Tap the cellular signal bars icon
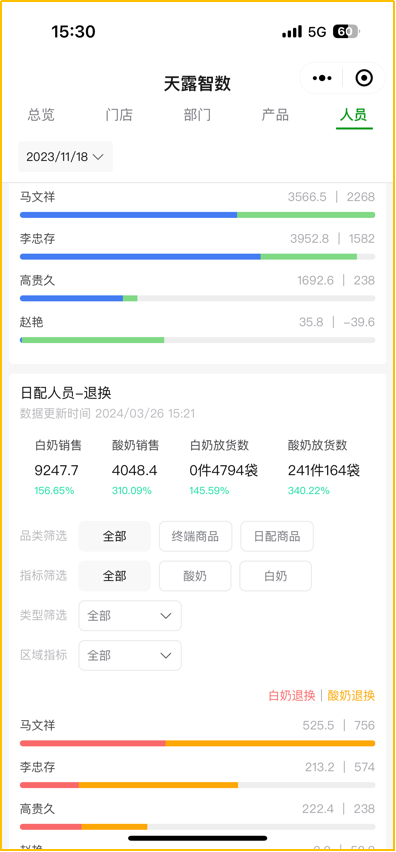This screenshot has height=852, width=396. 292,32
